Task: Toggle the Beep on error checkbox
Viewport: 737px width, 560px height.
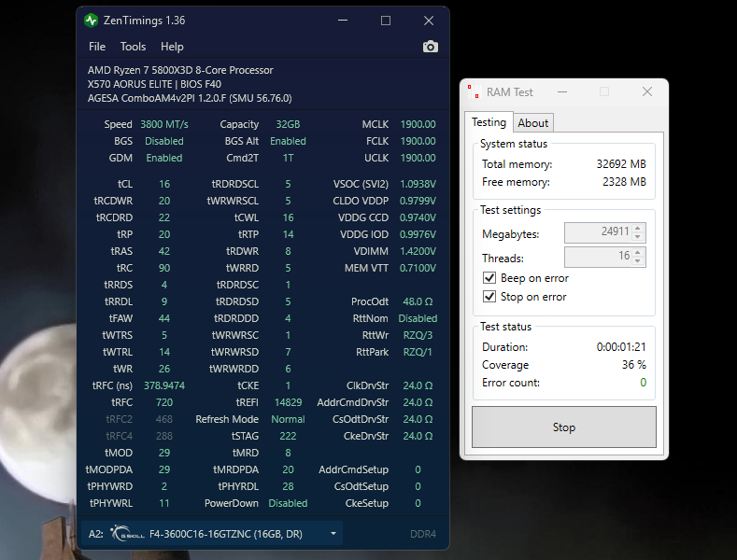Action: tap(489, 277)
